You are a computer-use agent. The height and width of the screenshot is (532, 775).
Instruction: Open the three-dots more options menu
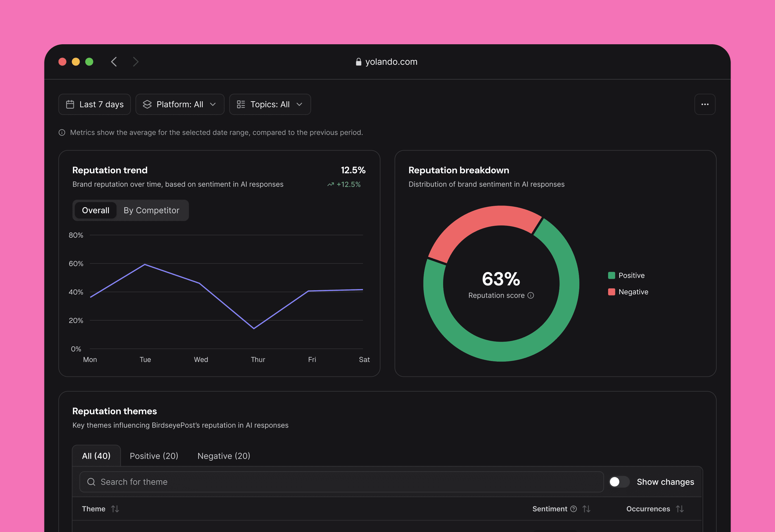click(x=705, y=104)
